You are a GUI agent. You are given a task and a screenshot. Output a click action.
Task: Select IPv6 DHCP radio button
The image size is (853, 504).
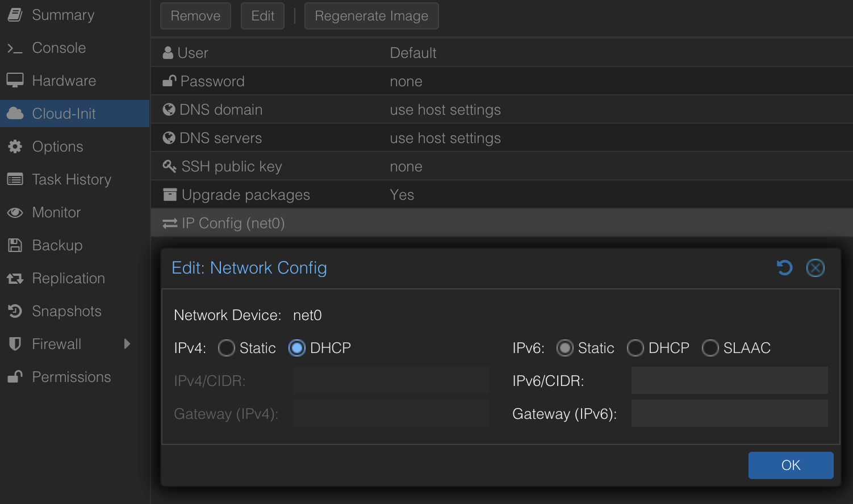pos(635,348)
